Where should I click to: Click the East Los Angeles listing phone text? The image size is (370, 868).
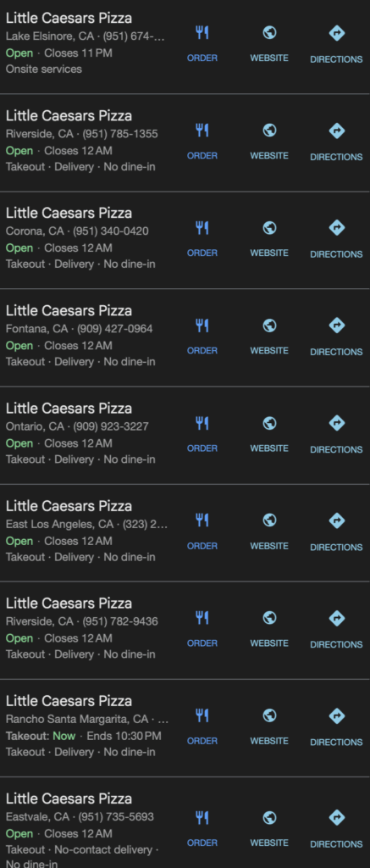146,524
